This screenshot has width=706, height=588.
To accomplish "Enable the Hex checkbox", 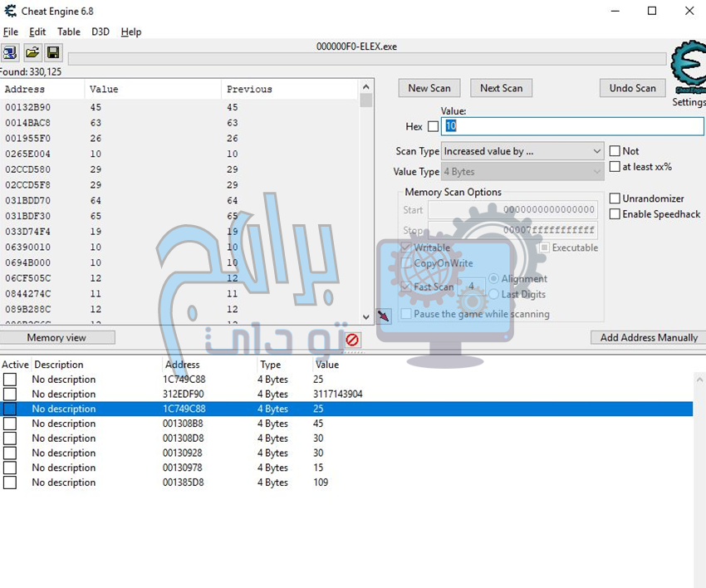I will (433, 127).
